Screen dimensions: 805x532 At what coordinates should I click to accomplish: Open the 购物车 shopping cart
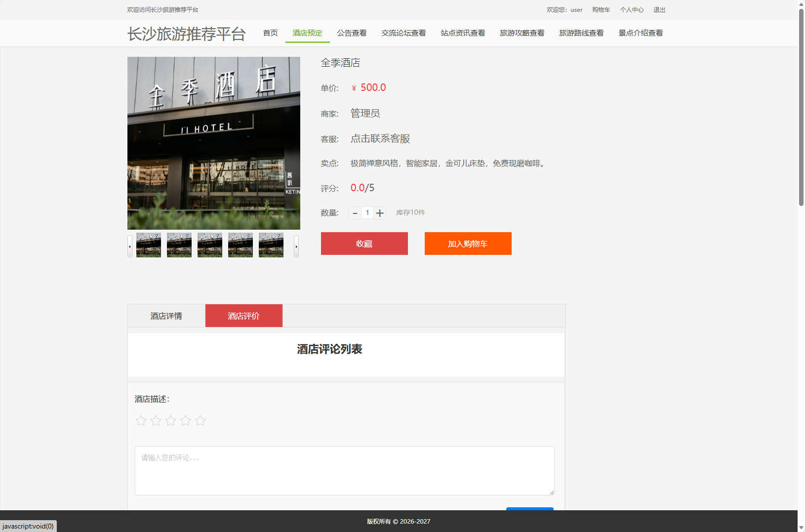pos(601,9)
